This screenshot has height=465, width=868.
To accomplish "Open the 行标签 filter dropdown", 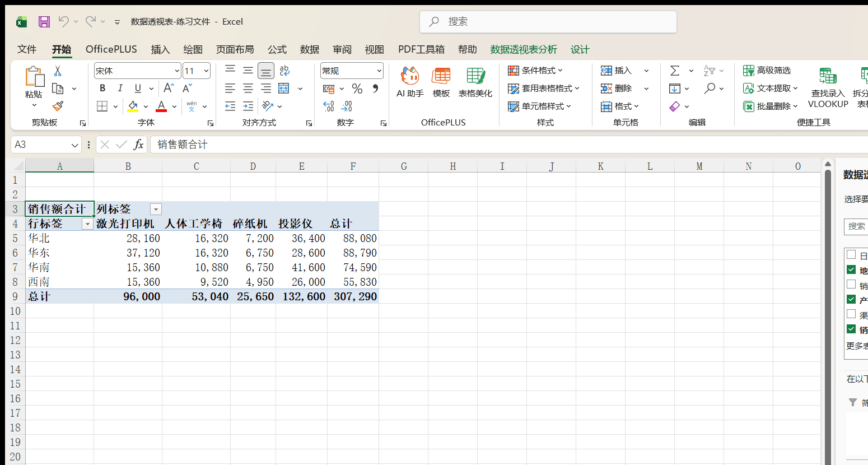I will [x=87, y=224].
